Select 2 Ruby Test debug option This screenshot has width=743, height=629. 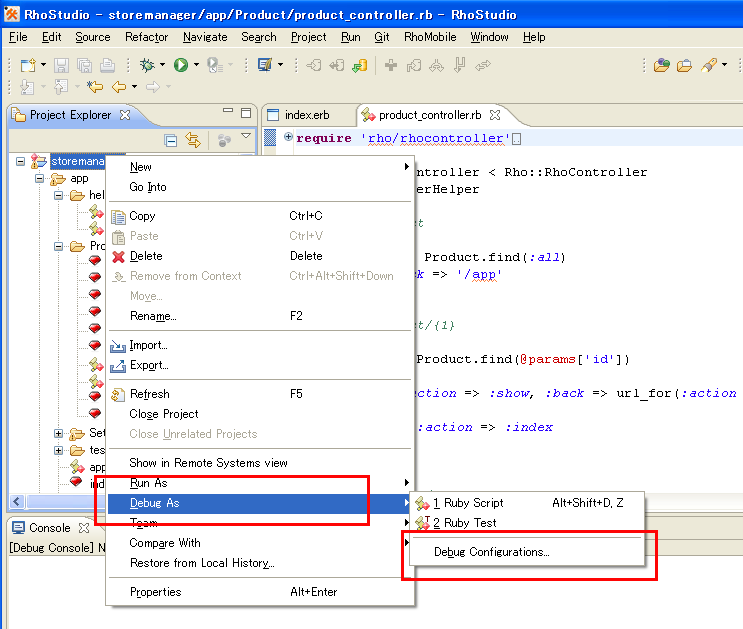point(526,523)
